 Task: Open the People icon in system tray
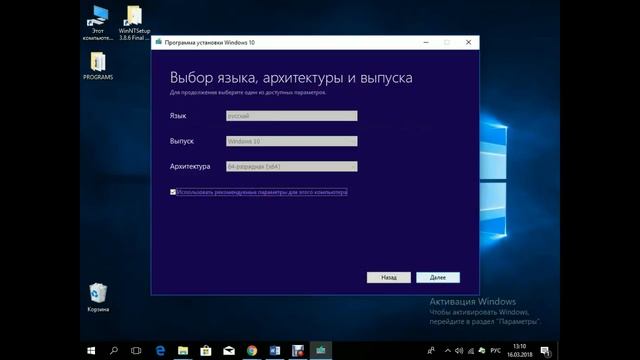431,351
